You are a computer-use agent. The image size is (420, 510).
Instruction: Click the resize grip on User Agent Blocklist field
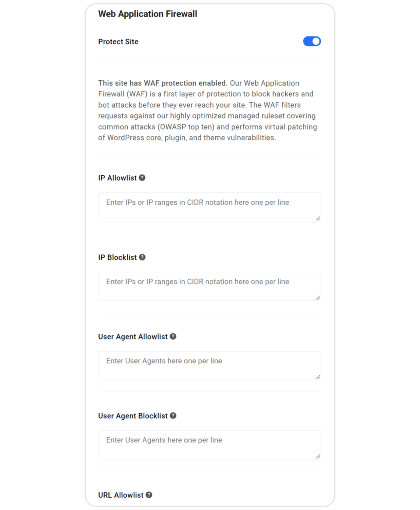(318, 457)
